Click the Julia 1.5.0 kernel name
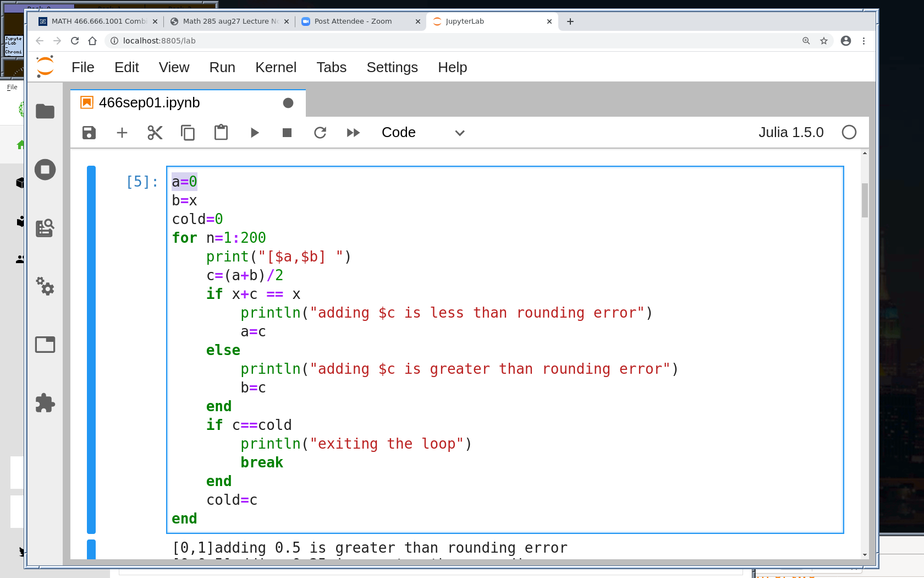This screenshot has width=924, height=578. click(x=790, y=133)
